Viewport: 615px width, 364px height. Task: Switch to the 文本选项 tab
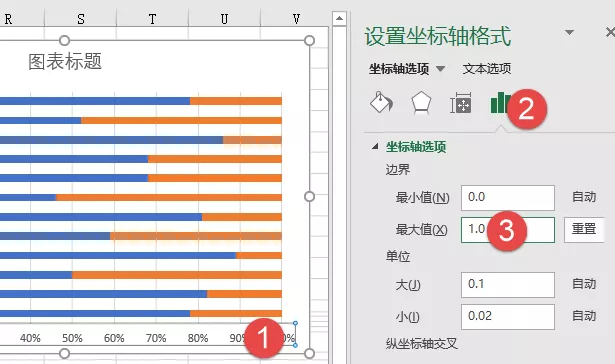(x=487, y=69)
